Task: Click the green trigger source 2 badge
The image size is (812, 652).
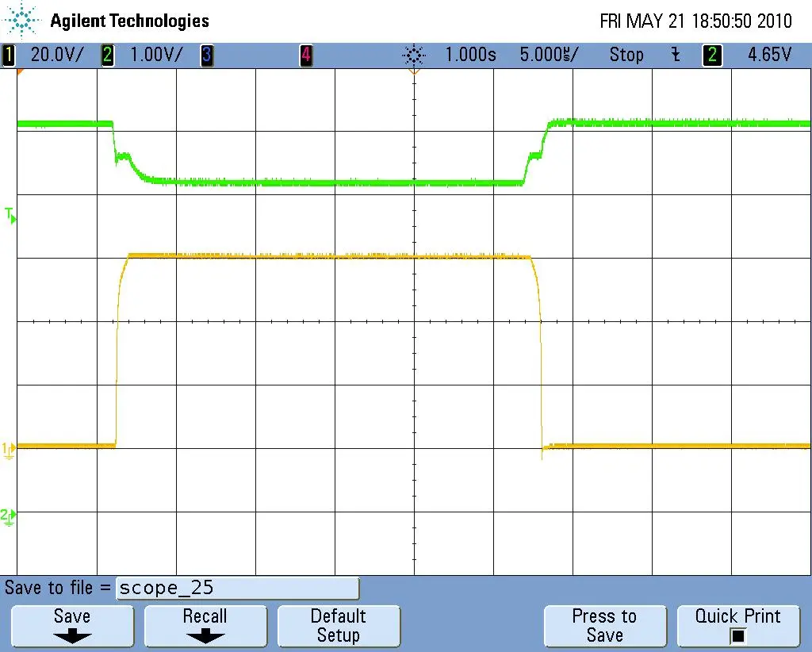Action: click(x=712, y=55)
